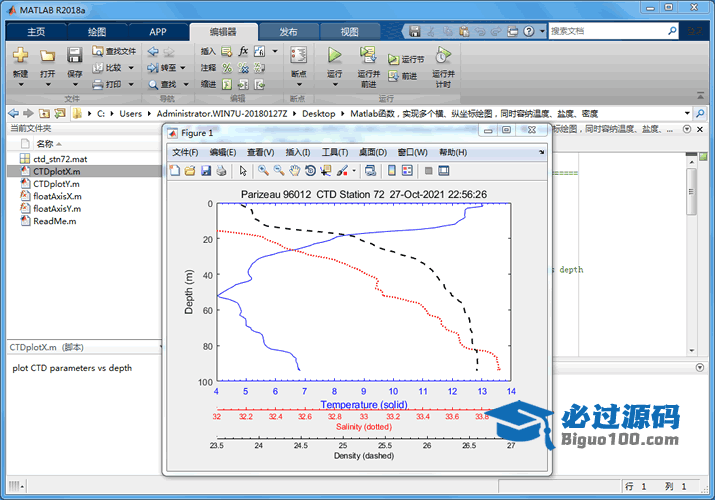
Task: Click the fx insert function icon
Action: (x=244, y=51)
